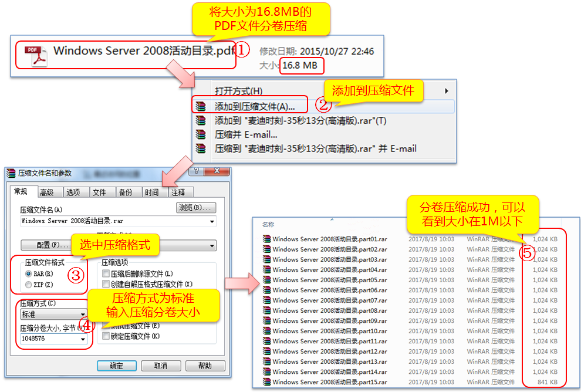Click the WinRAR icon beside 添加到压缩文件(A)...
581x392 pixels.
click(x=201, y=107)
